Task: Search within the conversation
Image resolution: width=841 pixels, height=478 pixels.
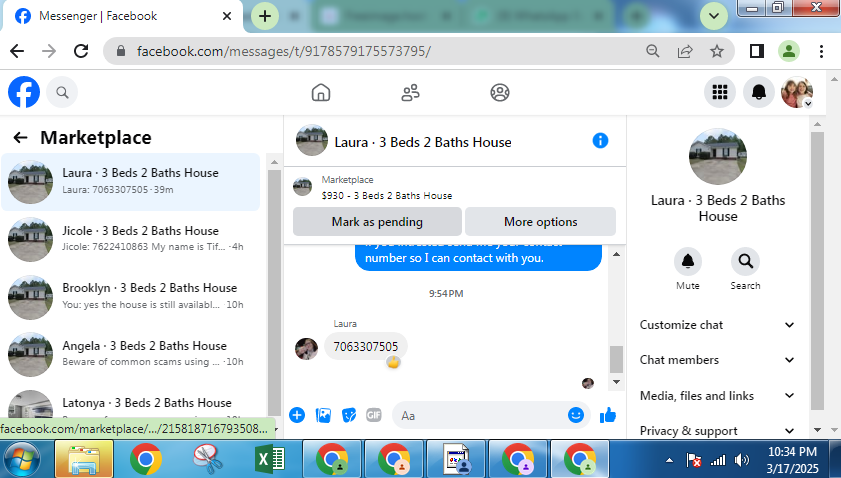Action: tap(745, 261)
